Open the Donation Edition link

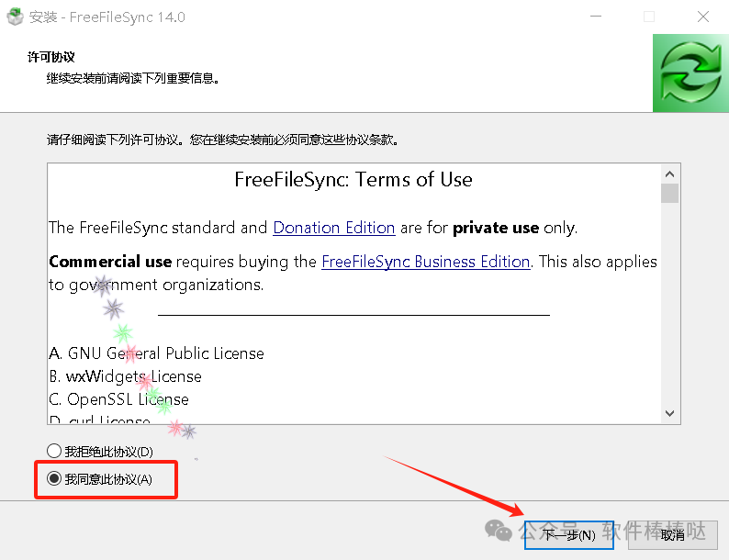(334, 228)
